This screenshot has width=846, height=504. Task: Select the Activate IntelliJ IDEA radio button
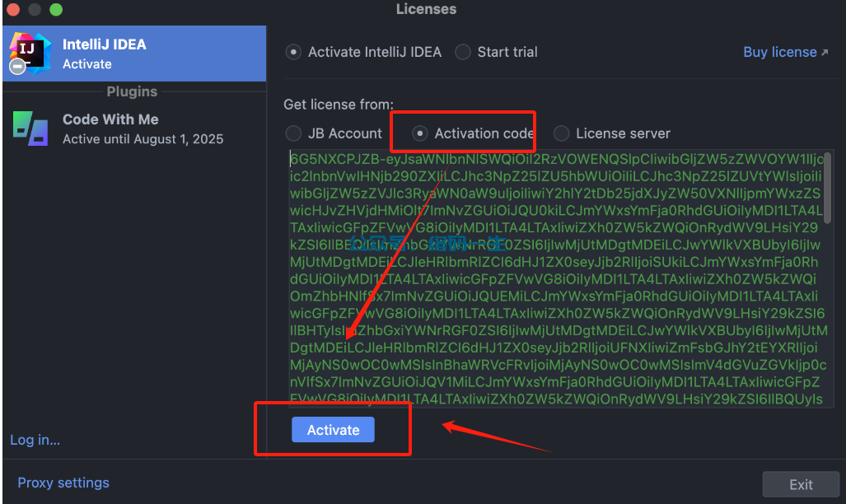point(293,53)
